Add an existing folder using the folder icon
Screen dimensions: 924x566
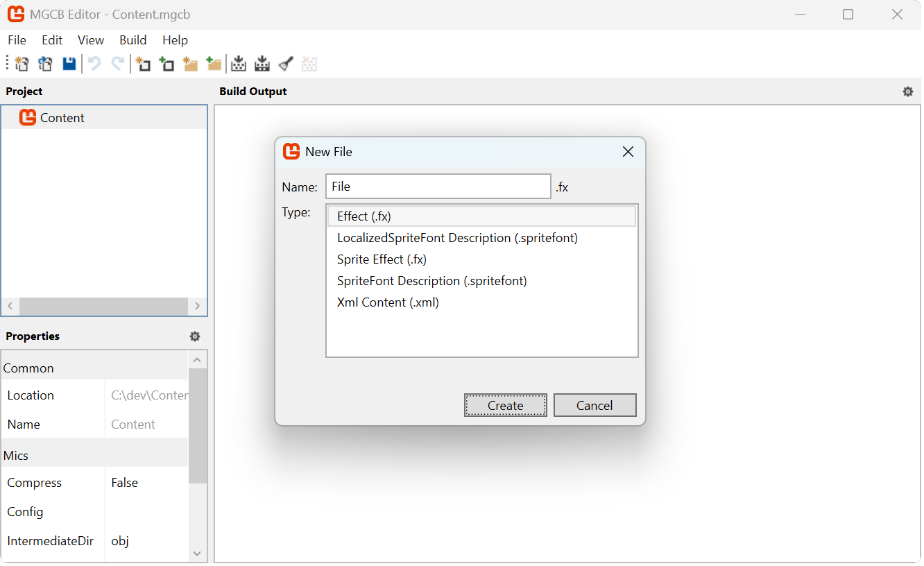click(x=214, y=63)
